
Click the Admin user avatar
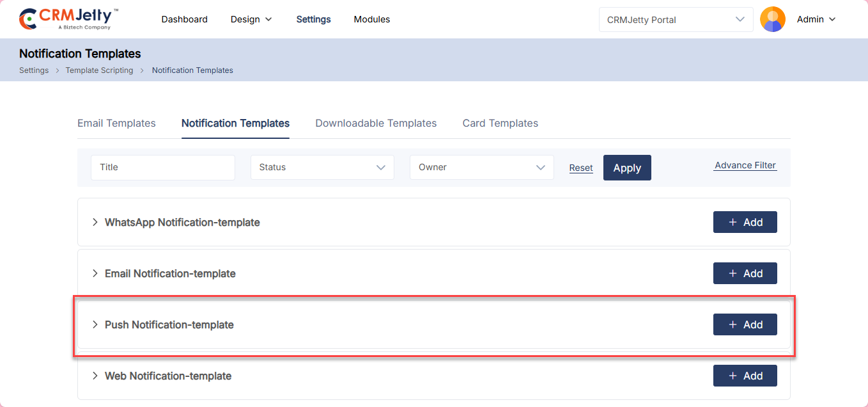pyautogui.click(x=772, y=19)
